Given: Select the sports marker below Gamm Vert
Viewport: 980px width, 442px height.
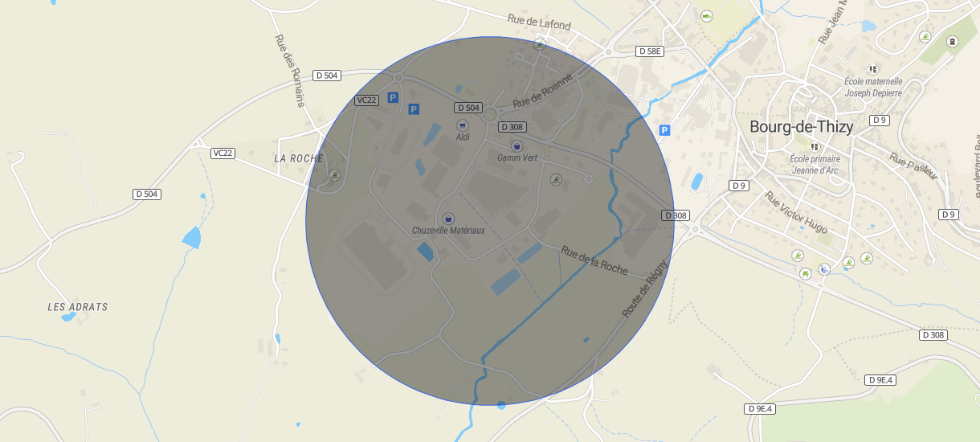Looking at the screenshot, I should tap(555, 179).
